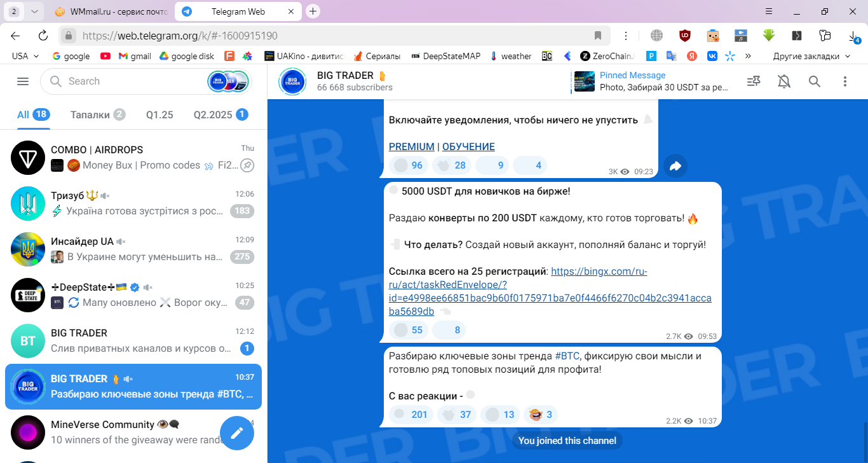Open the Q1.25 folder tab
The width and height of the screenshot is (868, 463).
159,115
